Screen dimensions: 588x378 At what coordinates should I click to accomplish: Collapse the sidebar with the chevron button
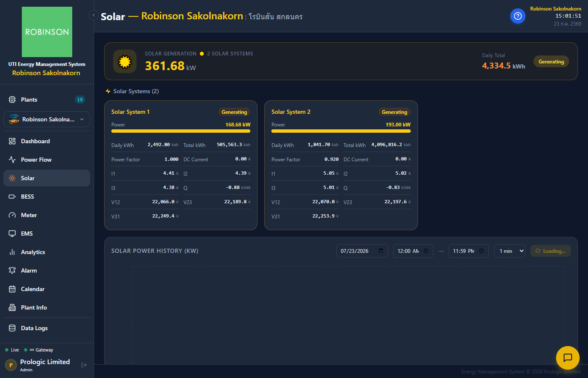tap(94, 15)
